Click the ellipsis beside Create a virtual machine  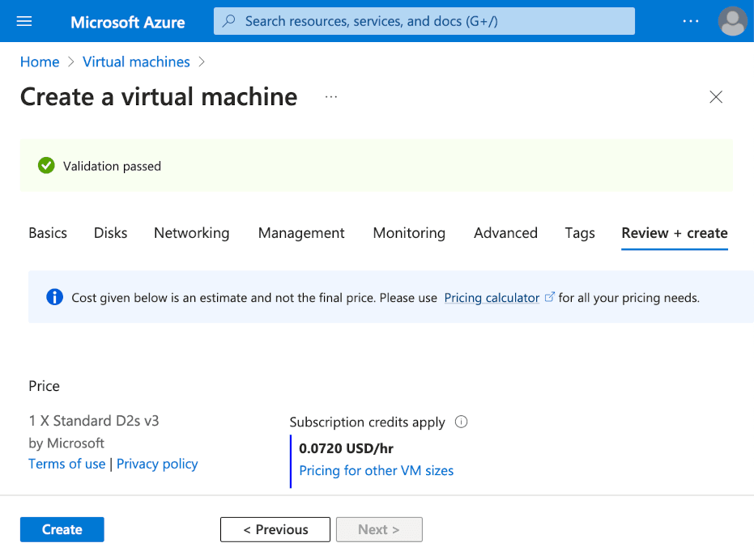[330, 97]
